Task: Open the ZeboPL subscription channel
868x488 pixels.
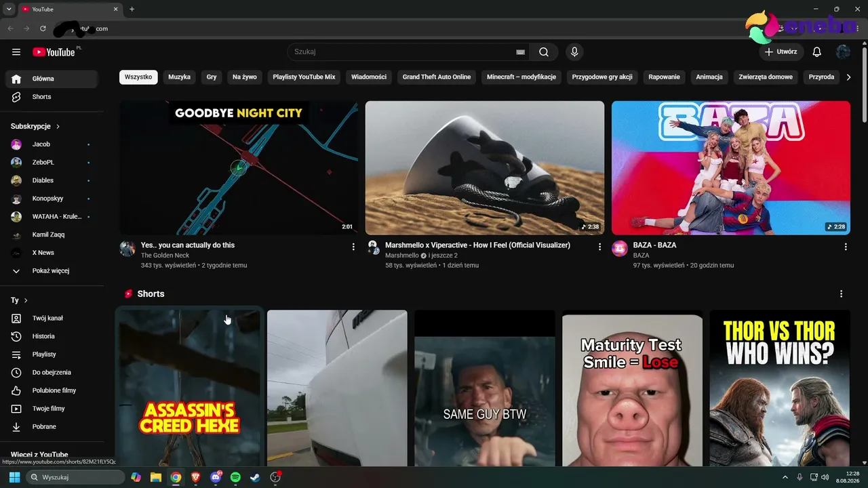Action: pyautogui.click(x=52, y=163)
